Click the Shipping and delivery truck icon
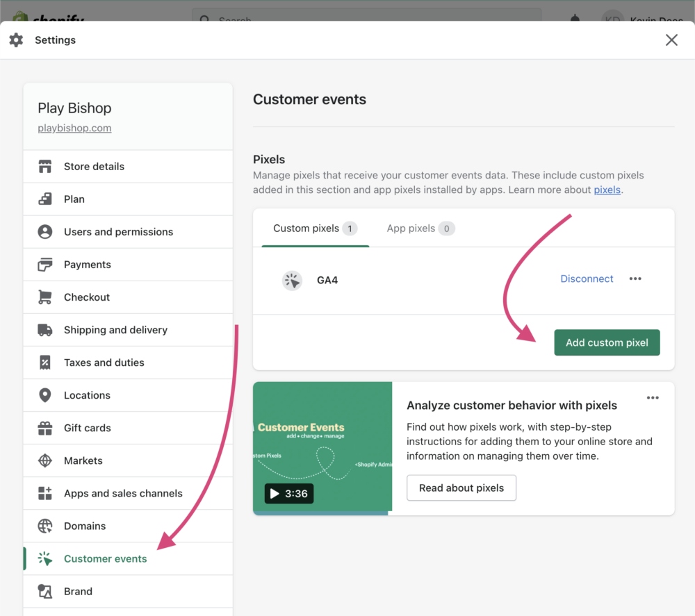Screen dimensions: 695x616 coord(44,330)
